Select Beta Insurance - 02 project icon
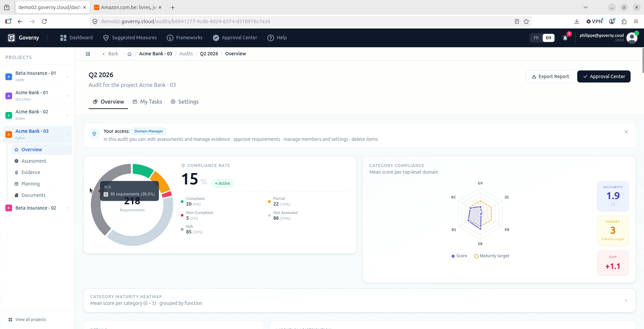The image size is (644, 329). 9,208
